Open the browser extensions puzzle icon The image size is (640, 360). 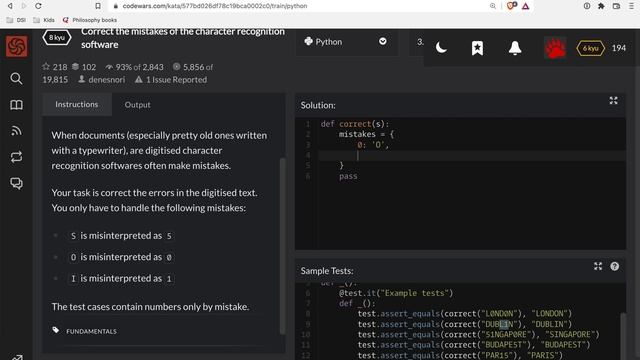coord(601,6)
